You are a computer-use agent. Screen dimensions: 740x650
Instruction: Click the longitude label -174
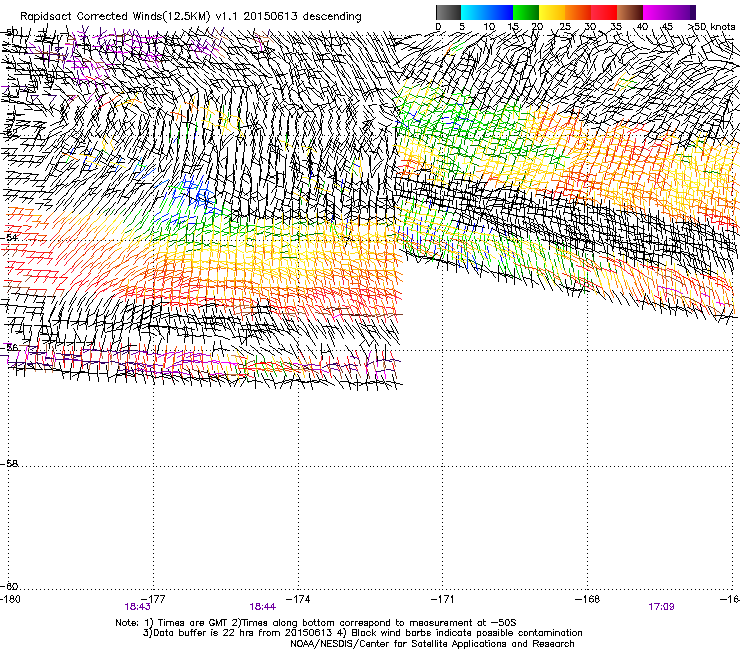point(299,599)
